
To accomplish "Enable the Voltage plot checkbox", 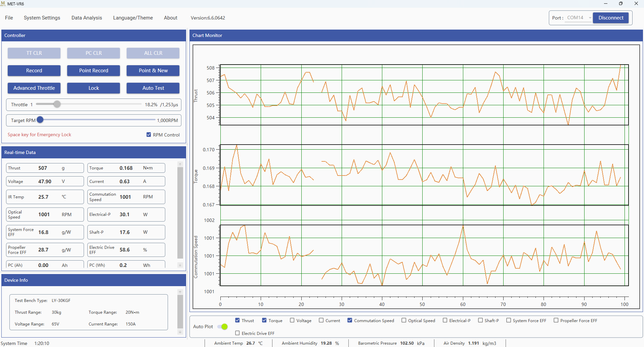I will [x=292, y=320].
